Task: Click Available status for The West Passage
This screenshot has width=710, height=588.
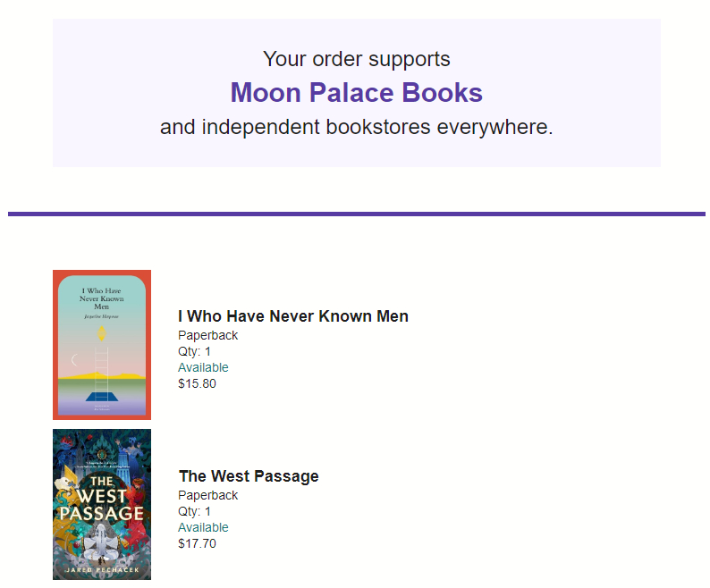Action: point(203,527)
